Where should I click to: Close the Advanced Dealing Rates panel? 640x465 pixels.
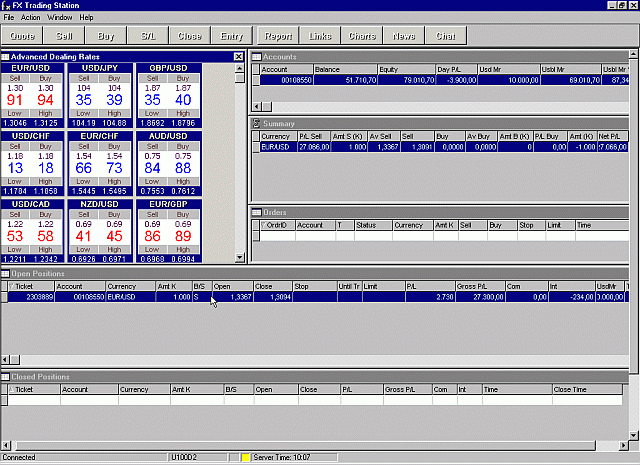[238, 56]
